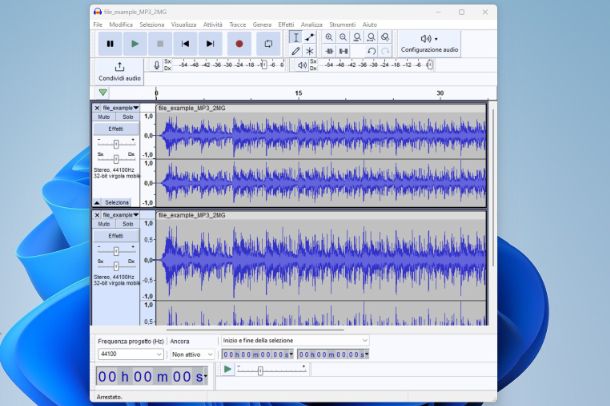610x406 pixels.
Task: Toggle the Loop playback button
Action: point(268,44)
